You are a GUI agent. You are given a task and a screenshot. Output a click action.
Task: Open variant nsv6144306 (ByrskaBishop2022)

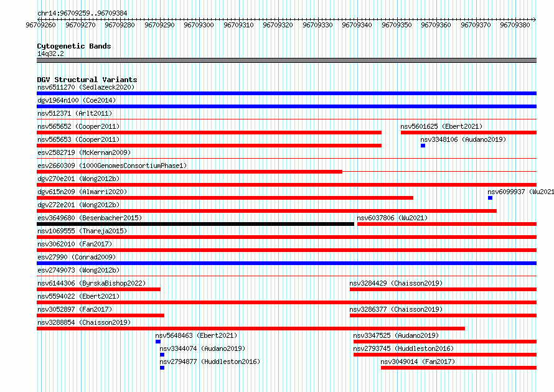tap(92, 283)
